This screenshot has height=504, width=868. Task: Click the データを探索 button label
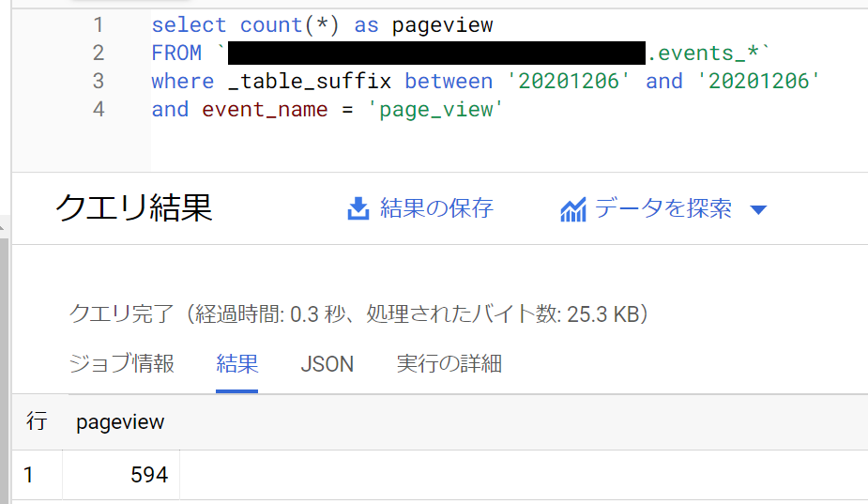[x=662, y=208]
